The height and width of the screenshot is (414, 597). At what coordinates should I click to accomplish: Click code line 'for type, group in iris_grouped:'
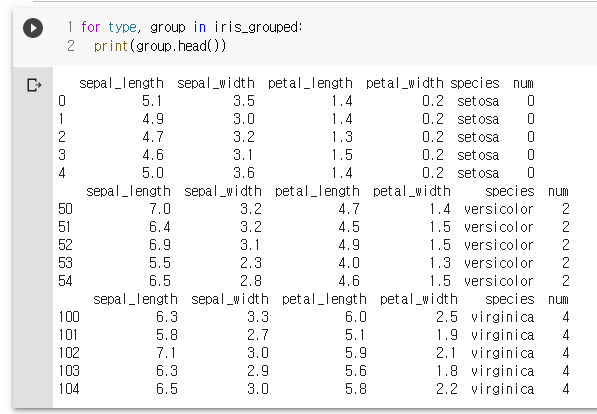coord(192,27)
